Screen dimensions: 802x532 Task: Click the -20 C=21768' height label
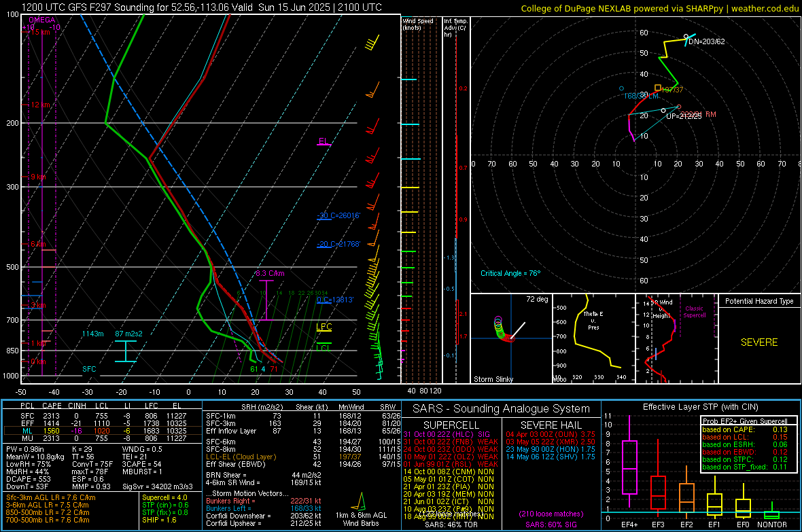click(x=338, y=244)
